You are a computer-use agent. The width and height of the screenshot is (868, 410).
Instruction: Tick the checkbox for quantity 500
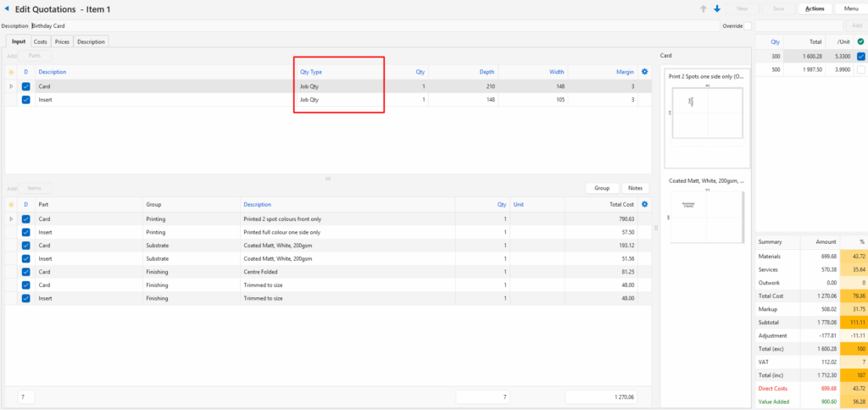861,69
